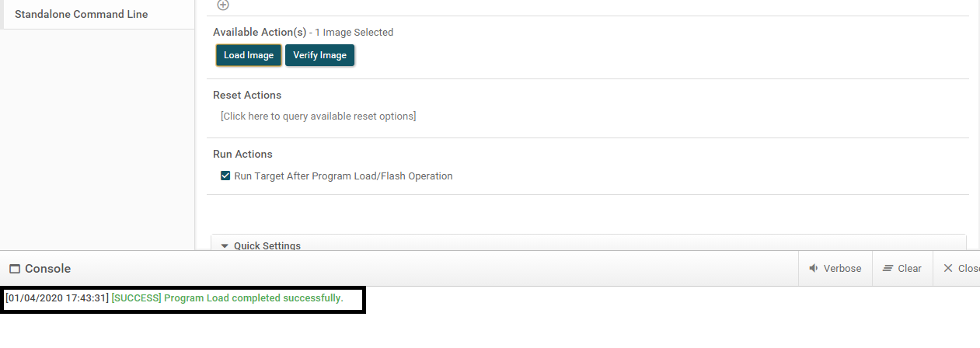Click the '1 Image Selected' status text

[x=354, y=33]
